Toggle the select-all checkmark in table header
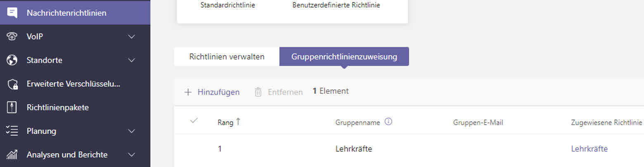 click(194, 121)
